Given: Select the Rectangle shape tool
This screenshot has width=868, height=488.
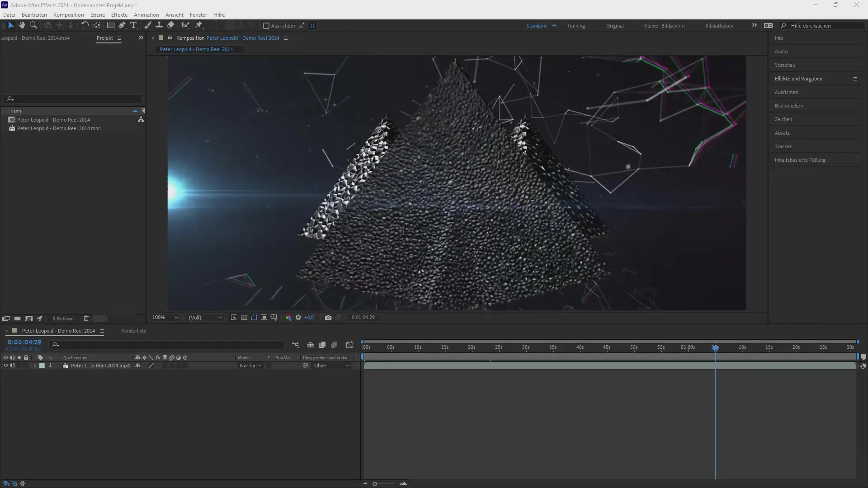Looking at the screenshot, I should (110, 25).
